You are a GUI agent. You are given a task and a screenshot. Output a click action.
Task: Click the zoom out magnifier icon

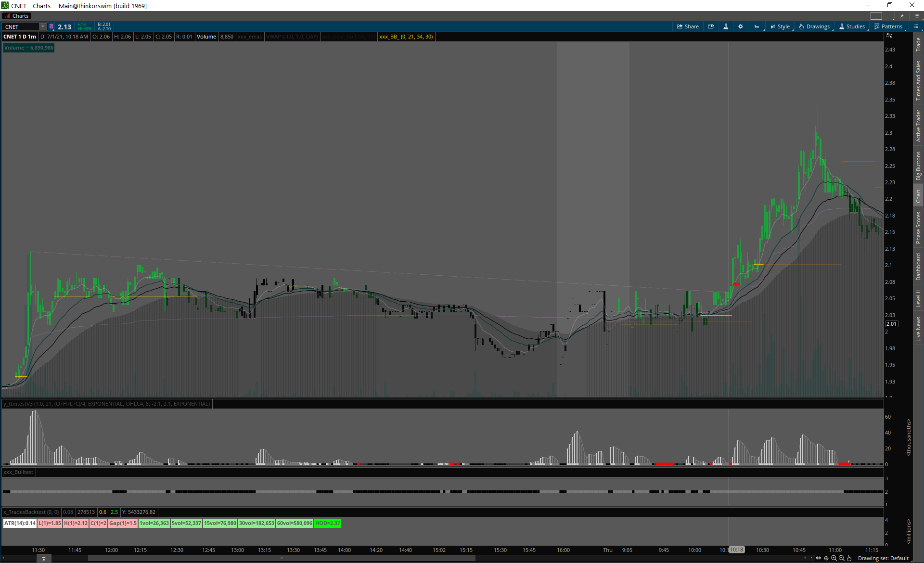point(842,558)
